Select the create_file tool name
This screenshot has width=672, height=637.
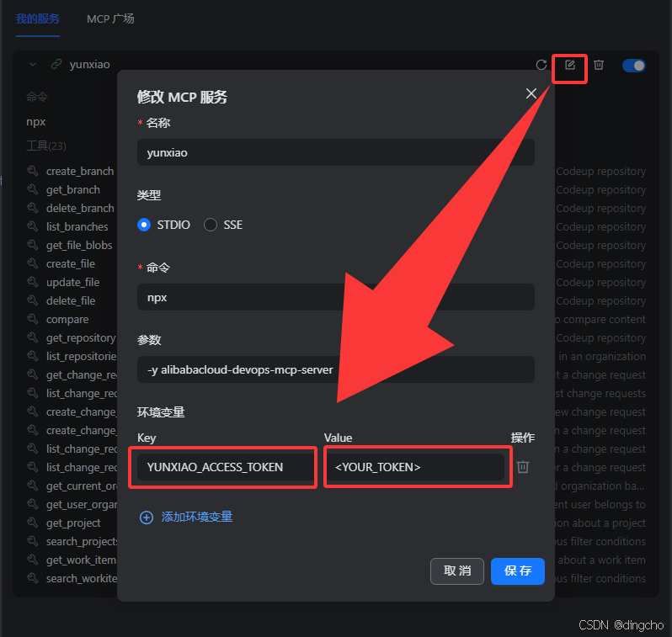pyautogui.click(x=71, y=264)
